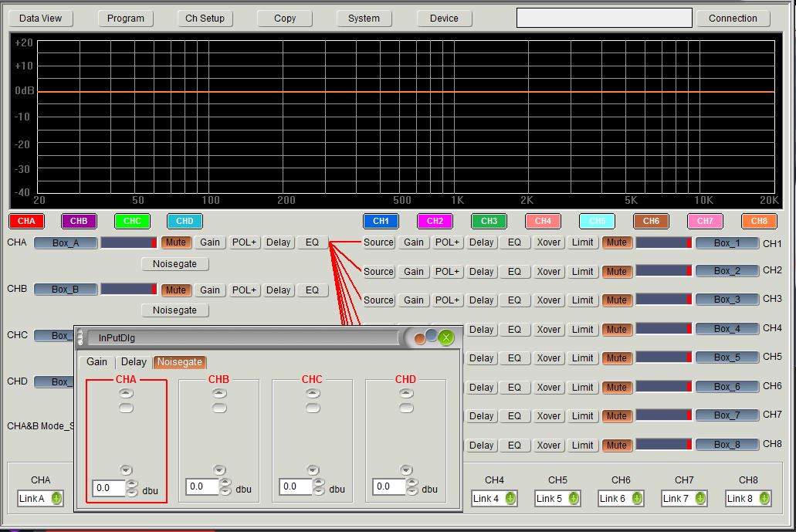796x532 pixels.
Task: Select the cyan CHD channel color button
Action: 185,221
